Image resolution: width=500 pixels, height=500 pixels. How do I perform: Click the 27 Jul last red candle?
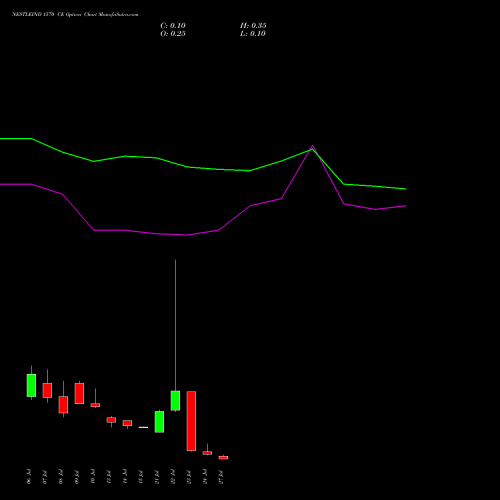point(223,458)
